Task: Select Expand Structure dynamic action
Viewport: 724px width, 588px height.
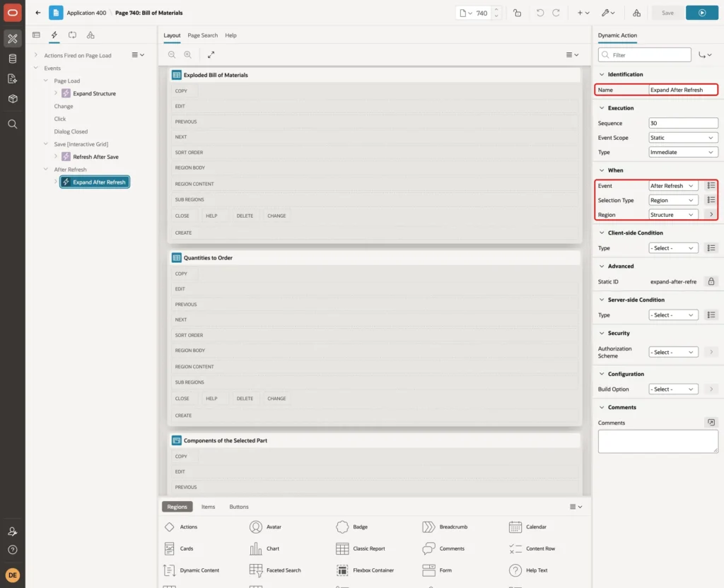Action: 94,93
